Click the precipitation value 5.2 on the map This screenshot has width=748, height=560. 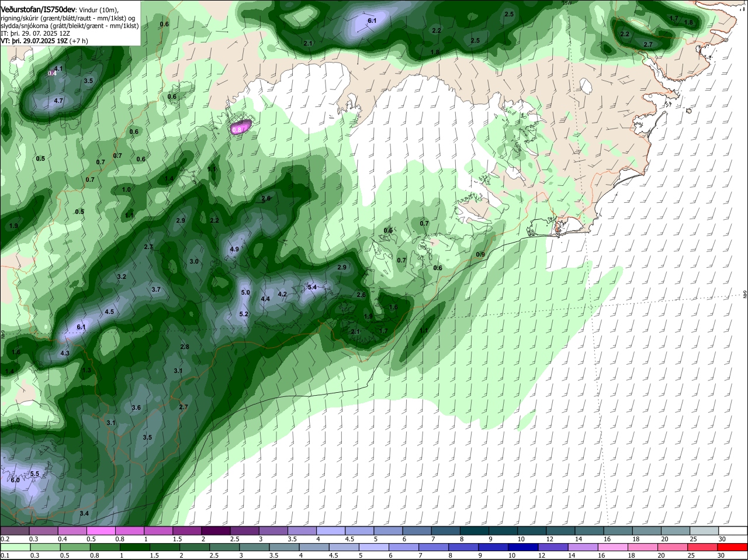pyautogui.click(x=244, y=314)
